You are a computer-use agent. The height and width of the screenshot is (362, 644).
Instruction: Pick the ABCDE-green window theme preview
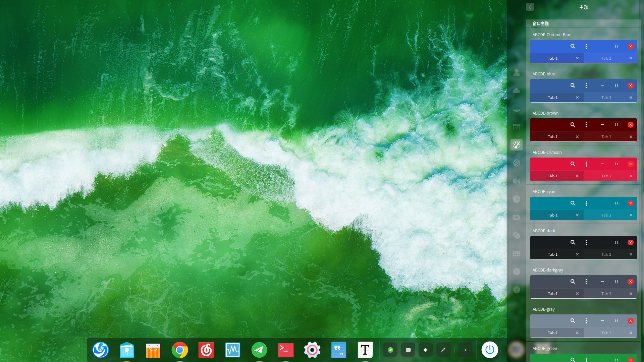584,358
